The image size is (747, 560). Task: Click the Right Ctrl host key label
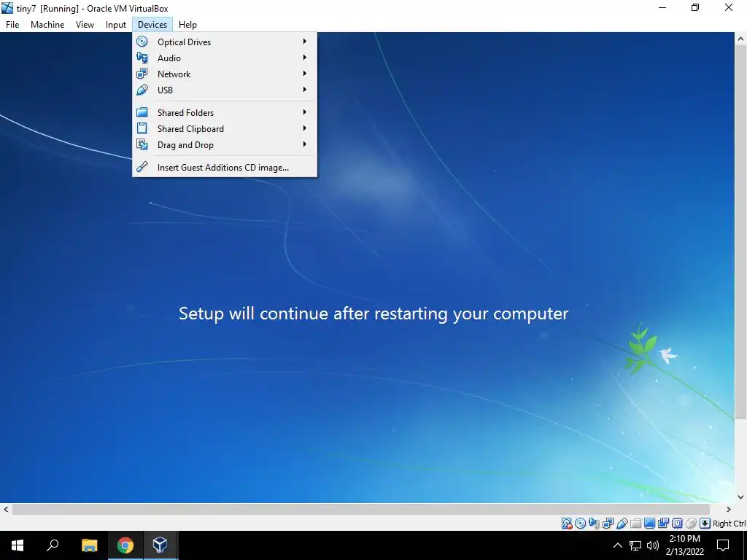click(x=729, y=524)
